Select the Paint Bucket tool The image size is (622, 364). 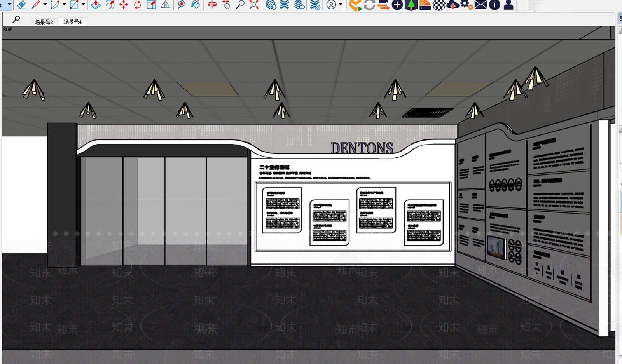tap(196, 5)
